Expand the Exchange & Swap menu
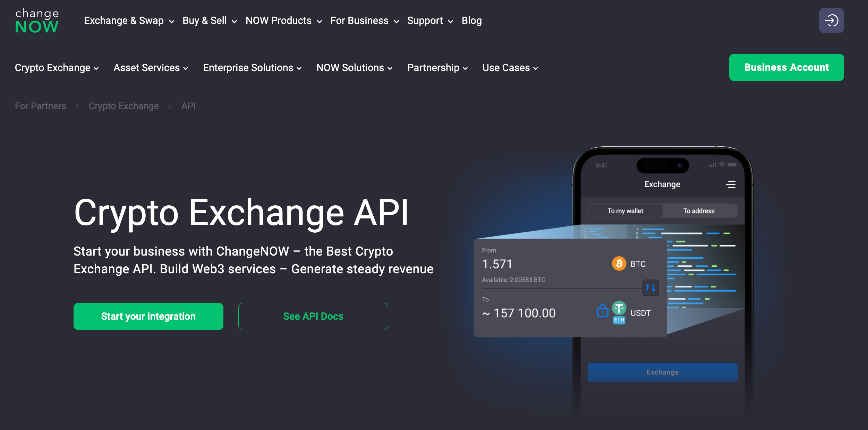868x430 pixels. tap(129, 21)
